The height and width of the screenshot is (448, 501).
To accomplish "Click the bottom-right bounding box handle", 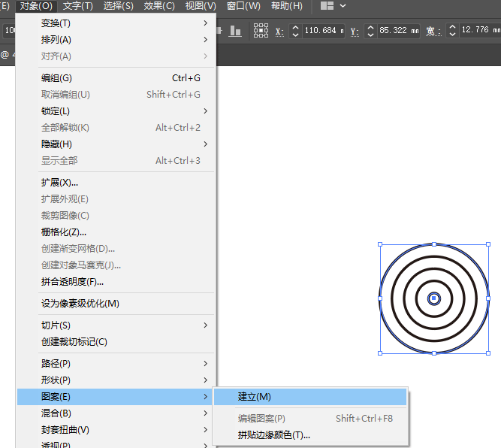I will tap(488, 353).
